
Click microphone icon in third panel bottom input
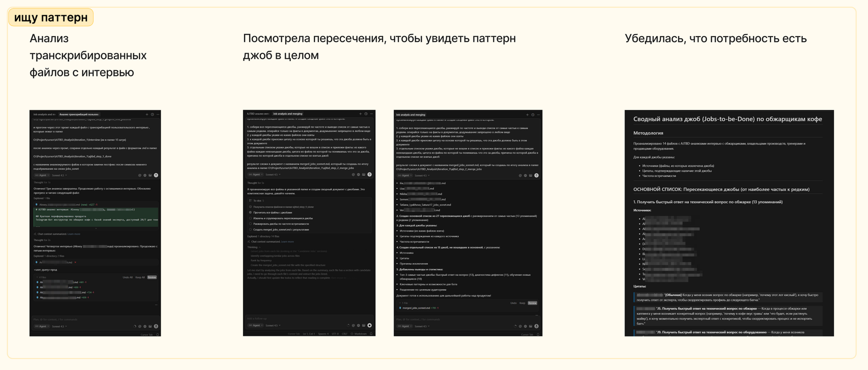point(536,326)
